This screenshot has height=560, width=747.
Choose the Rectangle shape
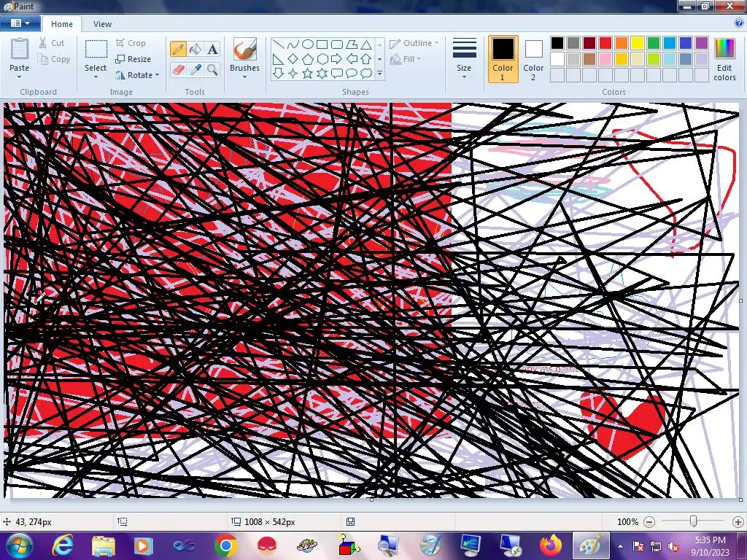tap(322, 44)
